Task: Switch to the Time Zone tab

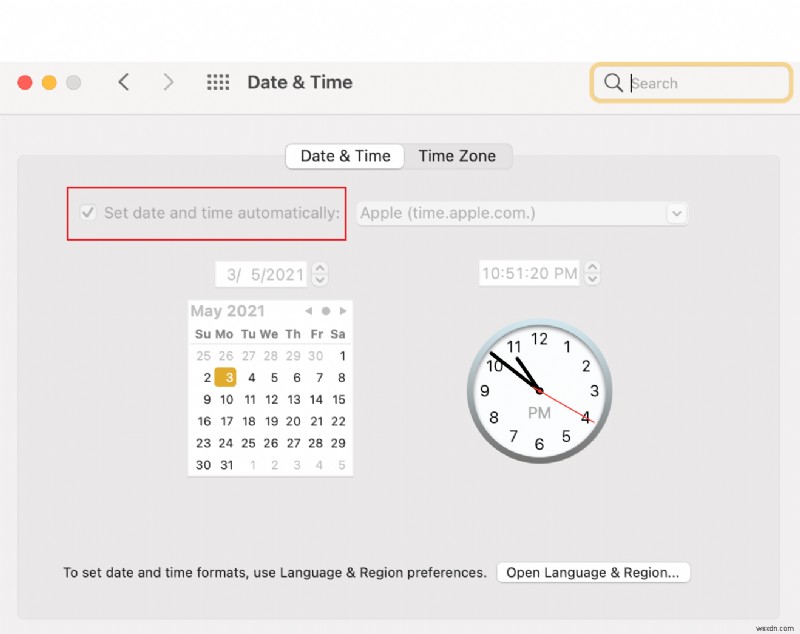Action: [457, 156]
